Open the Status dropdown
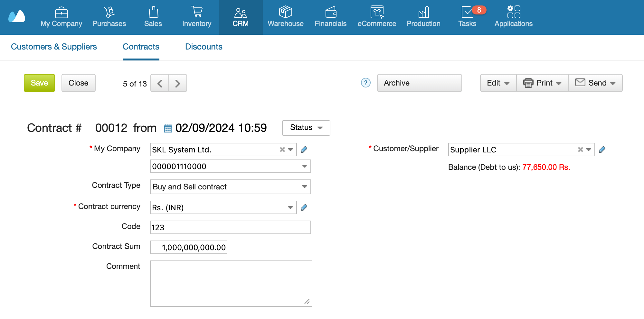Image resolution: width=644 pixels, height=319 pixels. [x=306, y=128]
